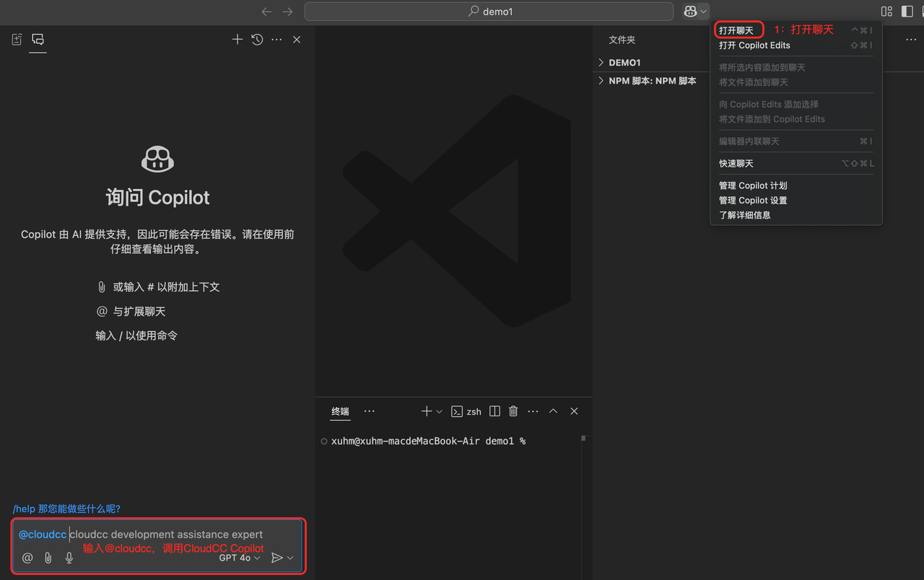Select 打开聊天 menu item
The image size is (924, 580).
(736, 30)
